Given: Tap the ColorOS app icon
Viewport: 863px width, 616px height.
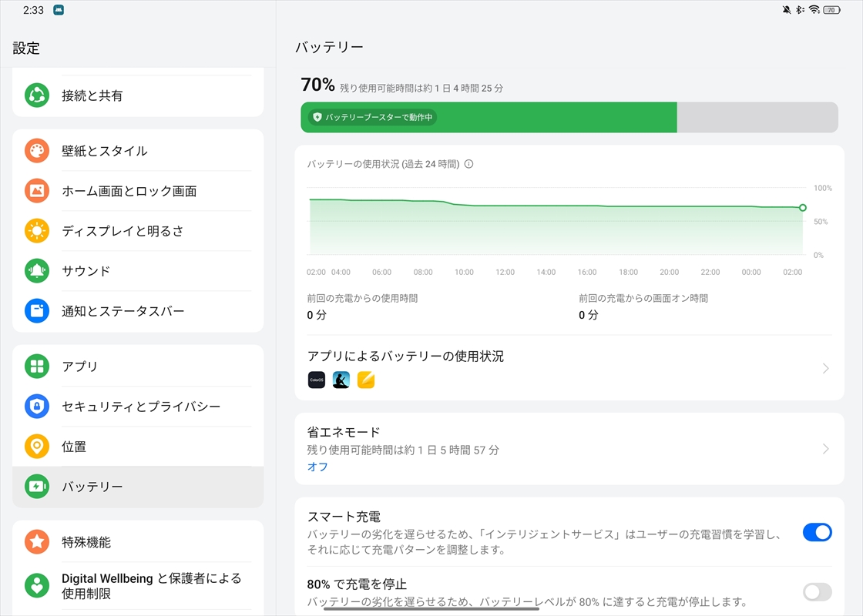Looking at the screenshot, I should [317, 380].
